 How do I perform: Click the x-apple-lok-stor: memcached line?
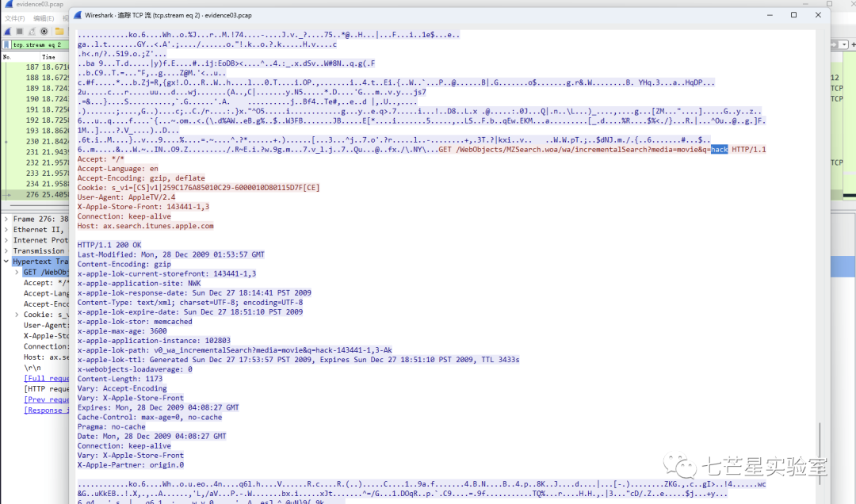(x=134, y=322)
